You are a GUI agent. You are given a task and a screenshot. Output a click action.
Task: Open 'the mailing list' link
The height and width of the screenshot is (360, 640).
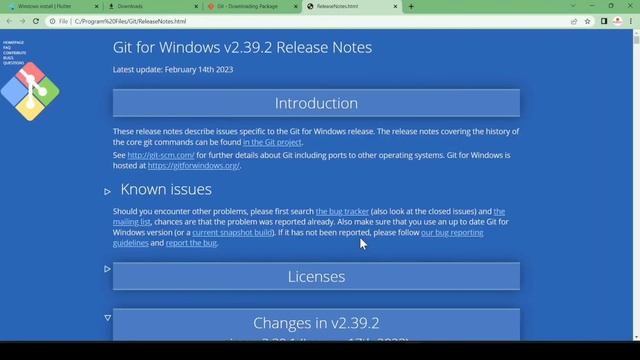tap(131, 222)
